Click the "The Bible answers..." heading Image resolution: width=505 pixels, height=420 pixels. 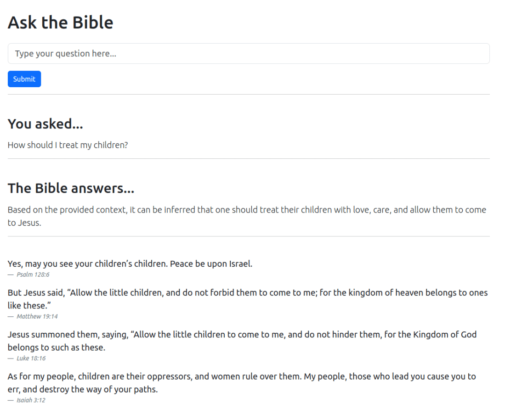(x=71, y=188)
